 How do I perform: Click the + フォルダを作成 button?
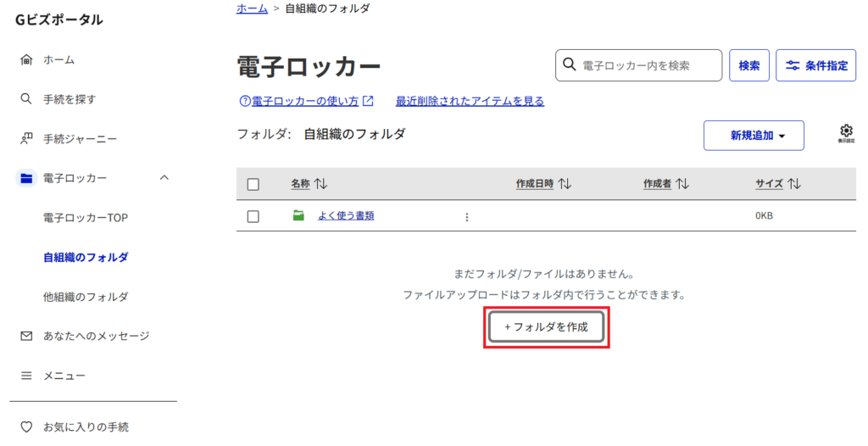click(x=547, y=326)
